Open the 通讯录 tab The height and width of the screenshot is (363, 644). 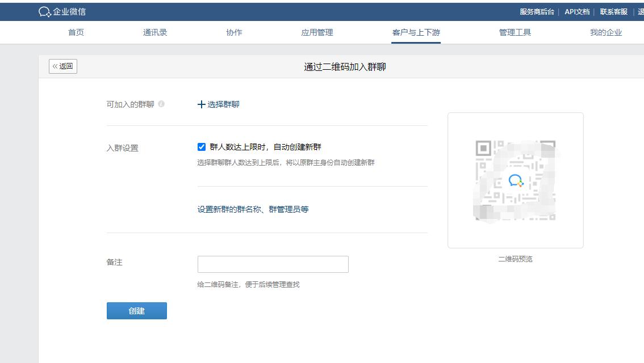tap(155, 32)
